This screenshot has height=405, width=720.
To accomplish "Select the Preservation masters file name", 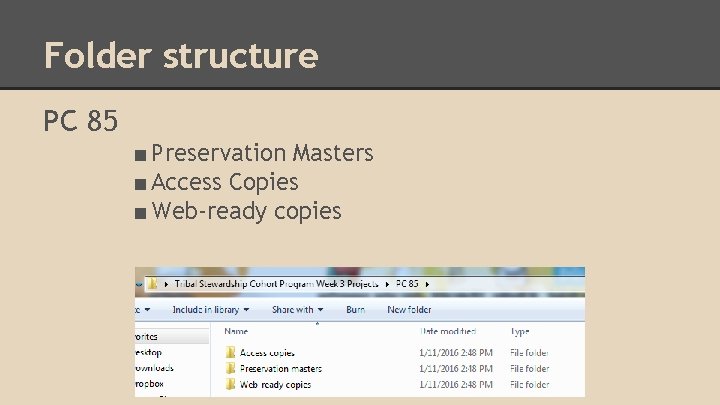I will pos(281,368).
